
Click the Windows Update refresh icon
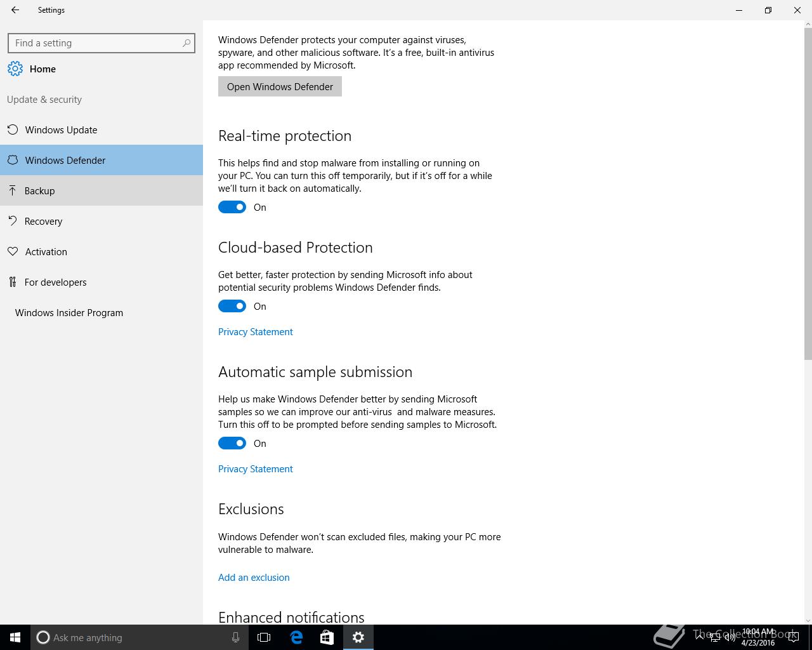pyautogui.click(x=13, y=129)
